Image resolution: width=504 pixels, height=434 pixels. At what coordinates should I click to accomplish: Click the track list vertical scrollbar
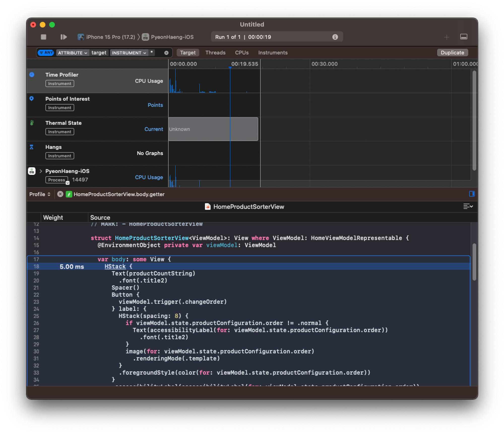coord(474,120)
